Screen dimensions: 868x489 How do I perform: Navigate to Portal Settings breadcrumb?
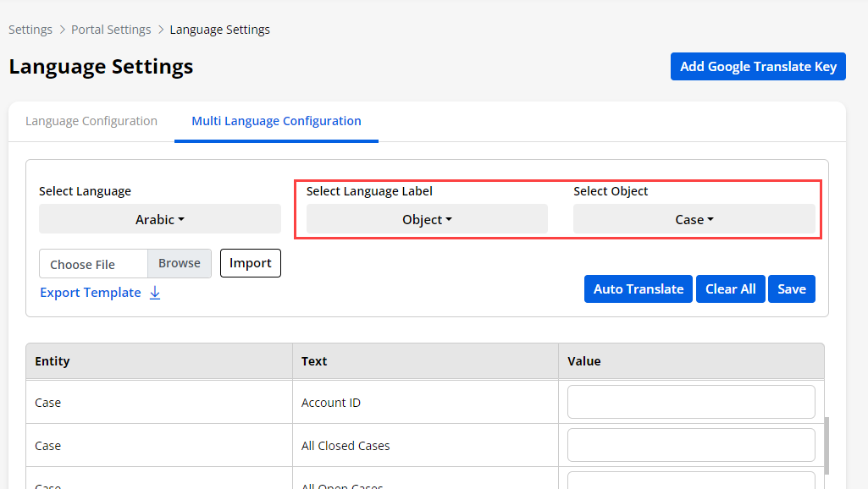coord(111,30)
